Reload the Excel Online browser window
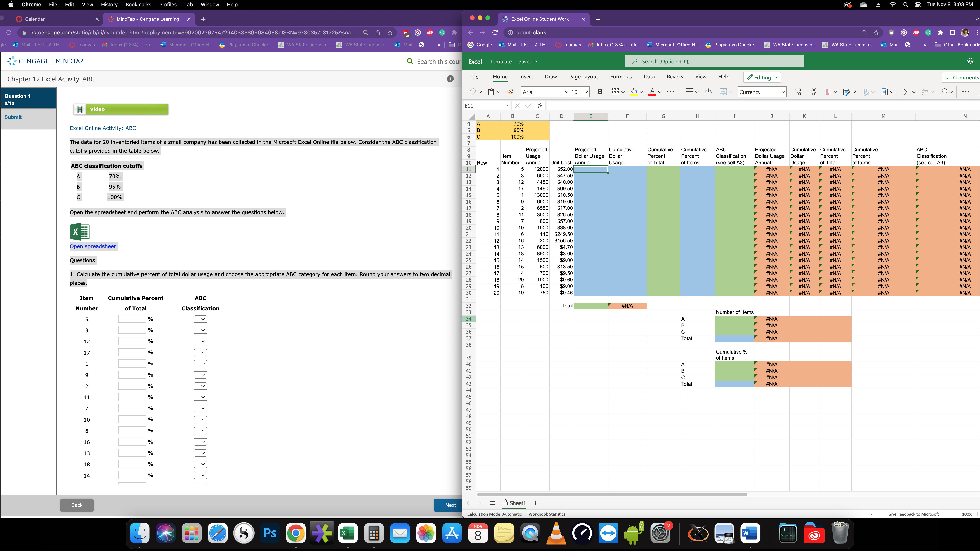The height and width of the screenshot is (551, 980). pyautogui.click(x=495, y=33)
